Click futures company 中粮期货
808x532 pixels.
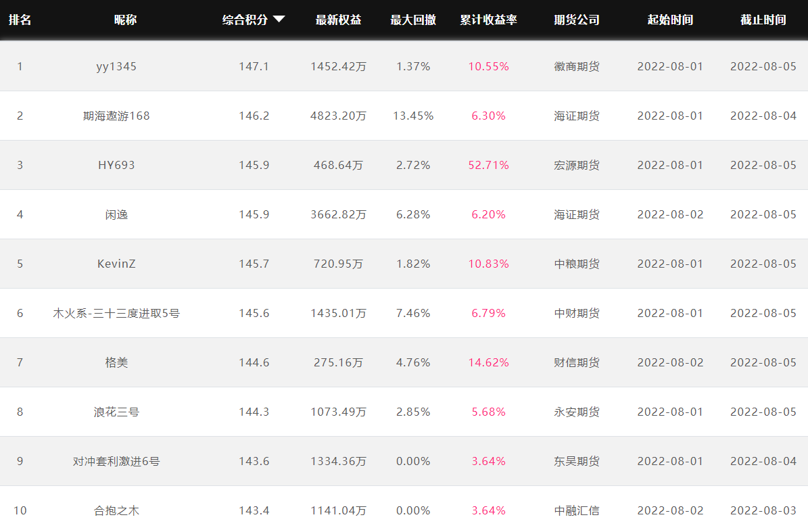(x=577, y=264)
